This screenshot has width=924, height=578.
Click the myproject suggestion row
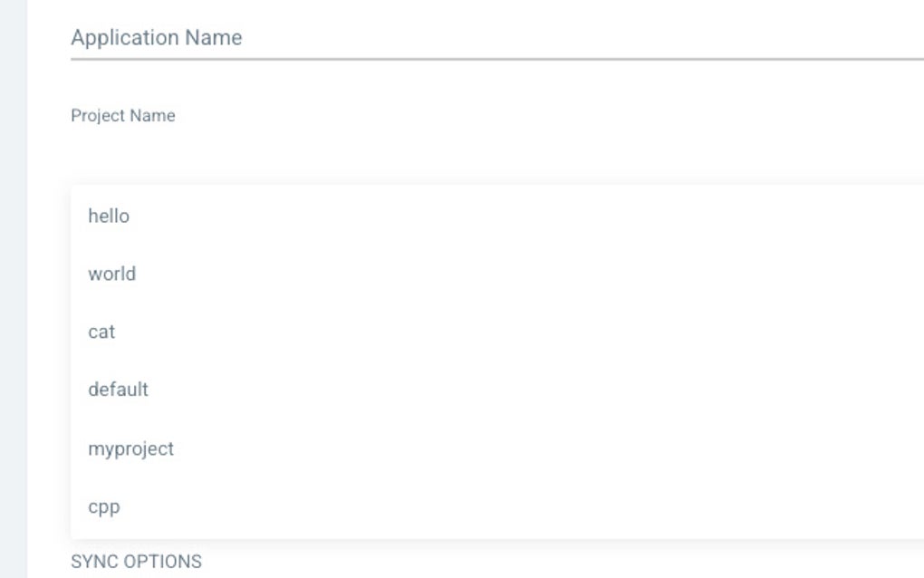tap(272, 448)
